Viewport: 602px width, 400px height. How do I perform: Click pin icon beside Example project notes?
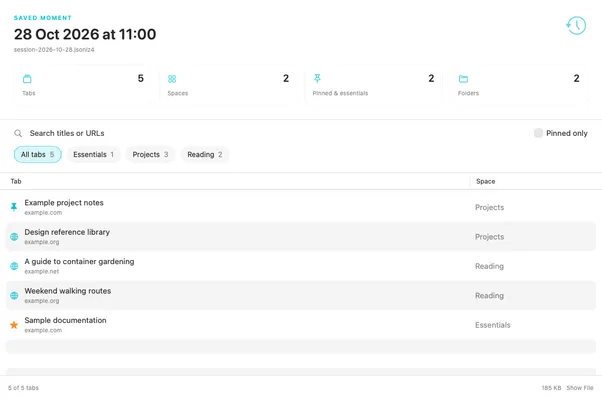pyautogui.click(x=14, y=207)
